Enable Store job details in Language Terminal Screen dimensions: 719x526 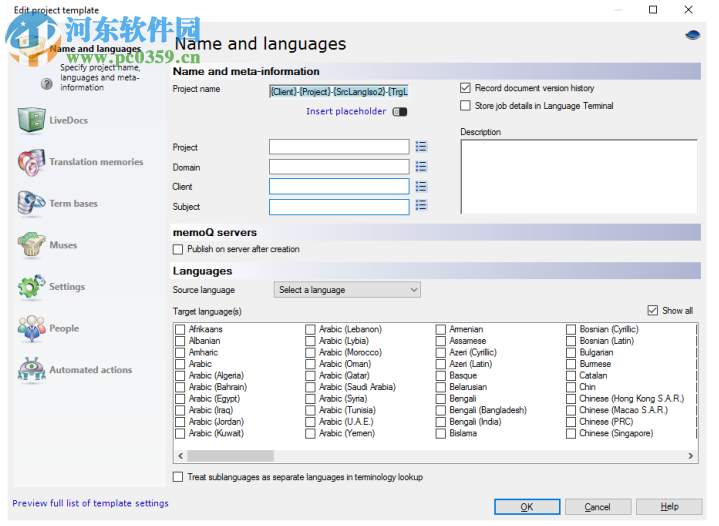465,105
